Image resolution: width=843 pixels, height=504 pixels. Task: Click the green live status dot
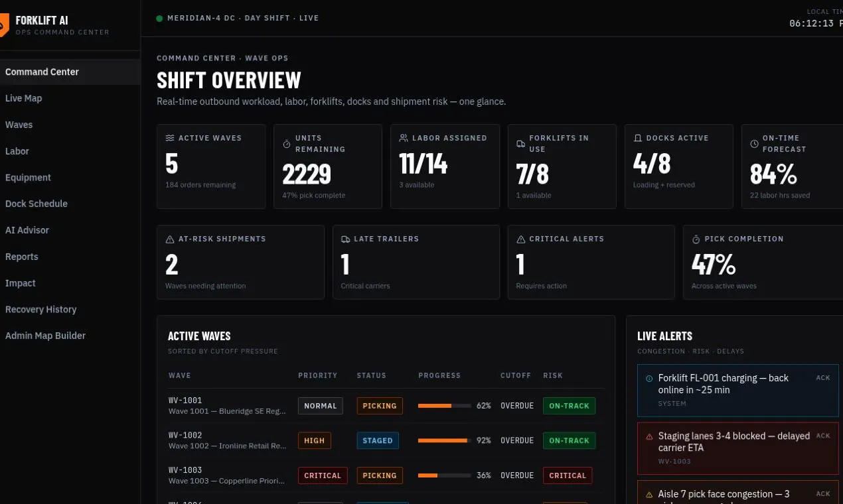pyautogui.click(x=159, y=19)
